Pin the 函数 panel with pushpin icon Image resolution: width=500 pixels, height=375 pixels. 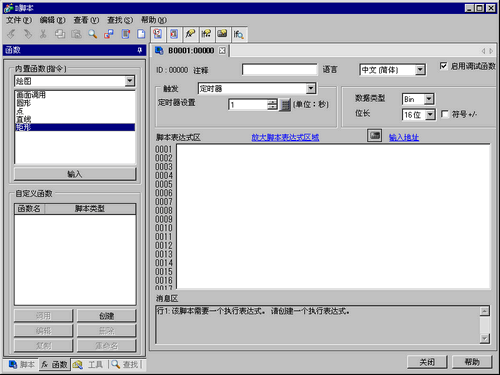tap(140, 50)
